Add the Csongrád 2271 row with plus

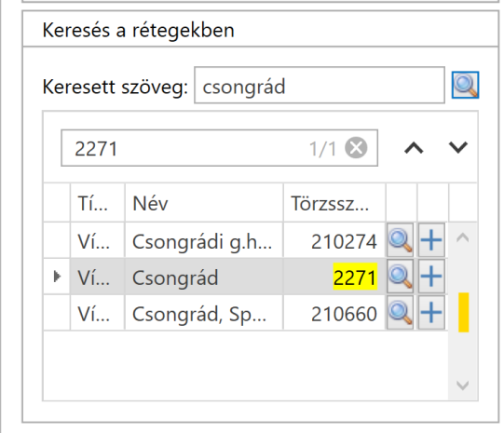(x=431, y=277)
